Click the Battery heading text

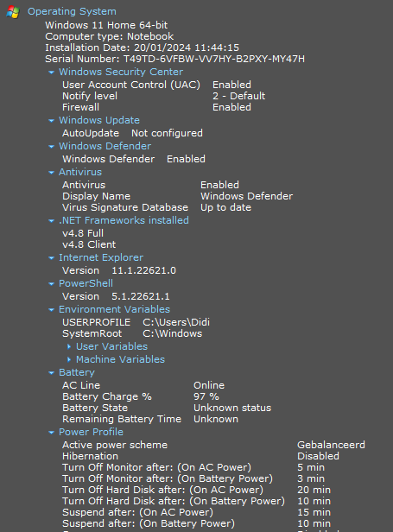coord(77,372)
